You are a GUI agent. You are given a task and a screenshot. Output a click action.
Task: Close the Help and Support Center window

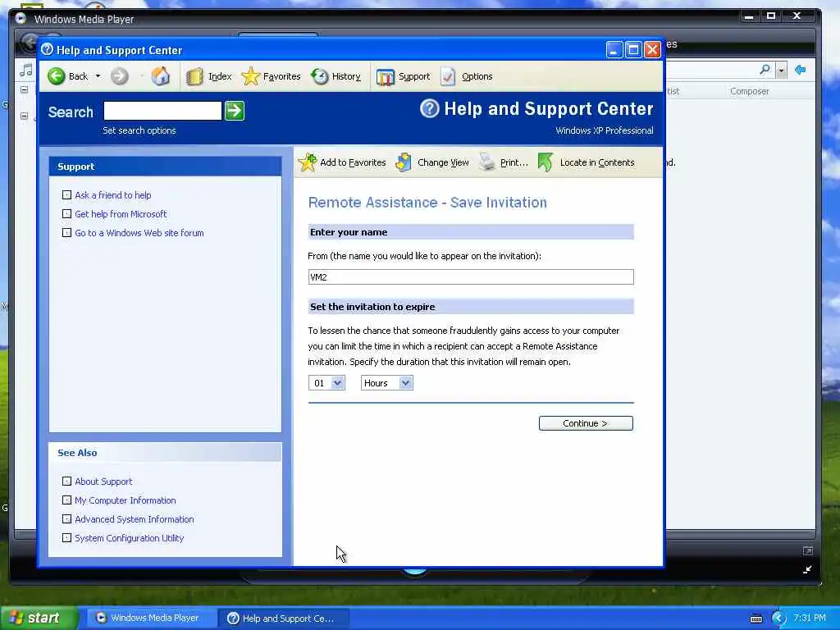(x=652, y=50)
